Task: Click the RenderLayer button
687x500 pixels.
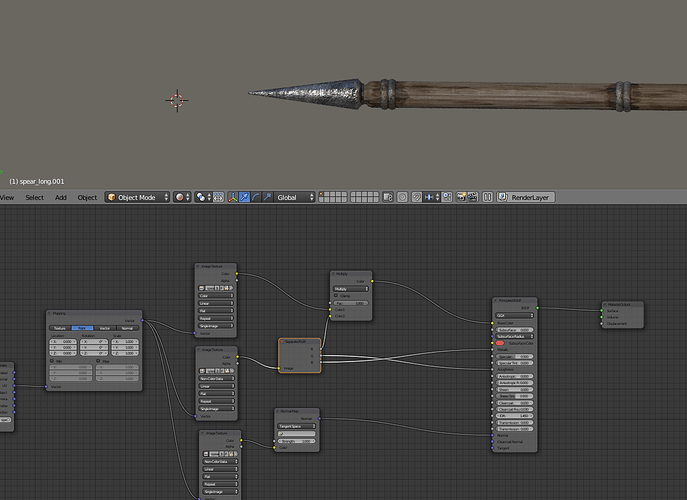Action: pyautogui.click(x=526, y=197)
